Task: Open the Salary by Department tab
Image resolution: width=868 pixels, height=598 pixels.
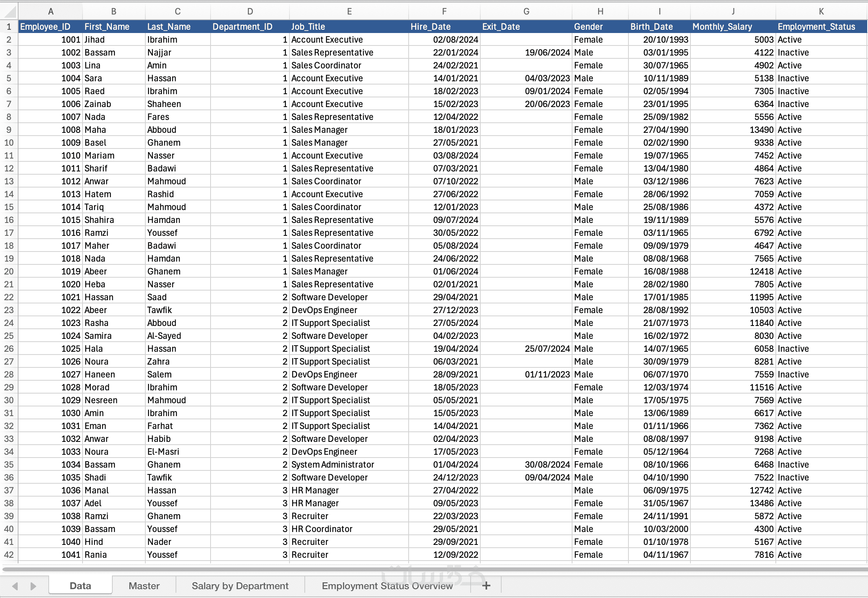Action: [240, 586]
